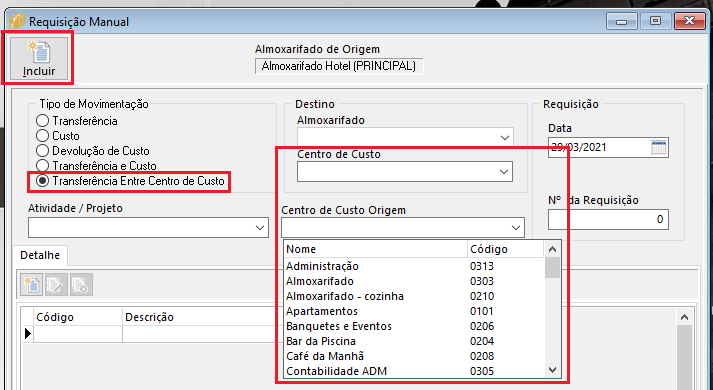
Task: Maximize the Requisição Manual window
Action: pos(655,21)
